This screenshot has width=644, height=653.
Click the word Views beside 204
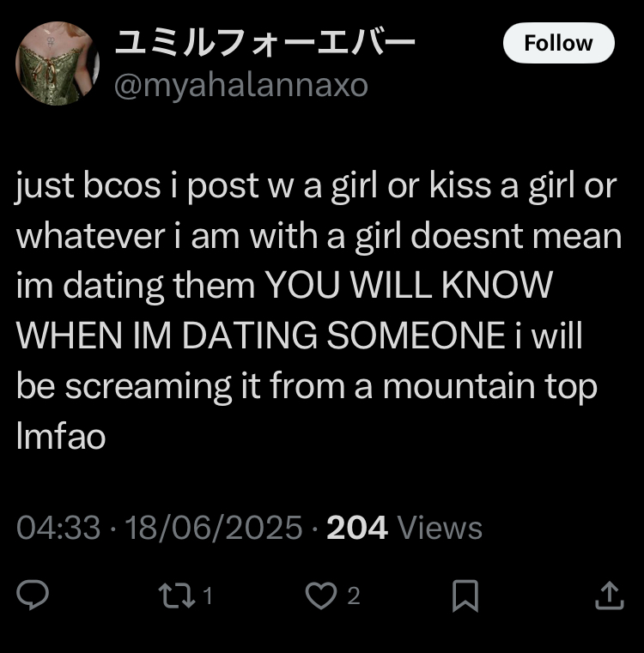(440, 528)
